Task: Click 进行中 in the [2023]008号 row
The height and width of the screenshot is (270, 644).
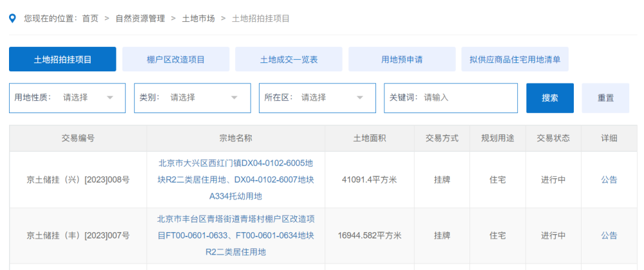Action: (553, 179)
